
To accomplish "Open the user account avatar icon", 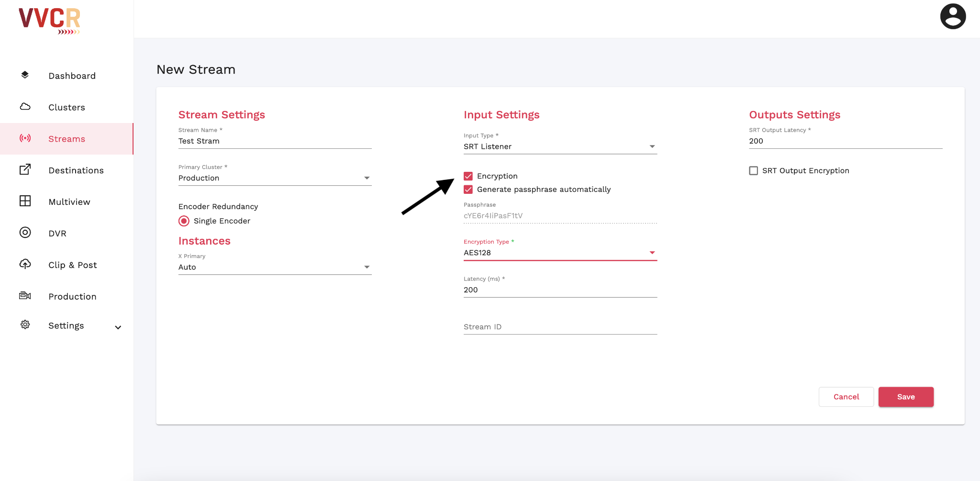I will pyautogui.click(x=952, y=17).
